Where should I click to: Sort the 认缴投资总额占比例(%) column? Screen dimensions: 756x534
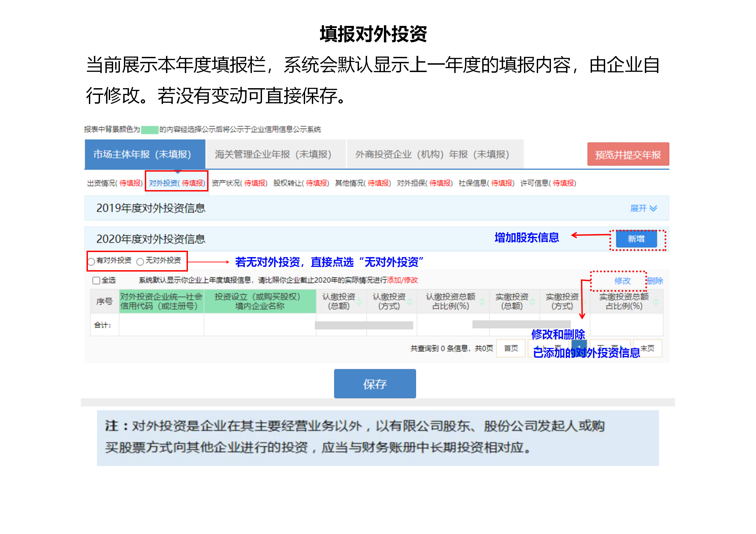coord(482,302)
